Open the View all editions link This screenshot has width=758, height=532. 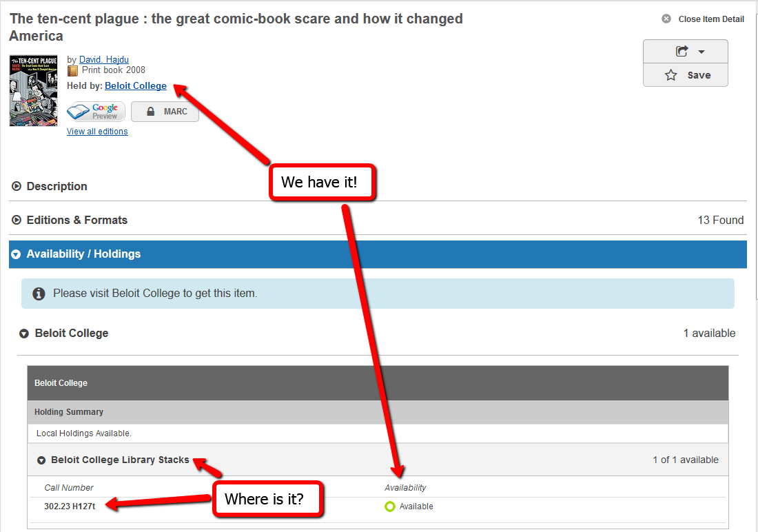point(97,132)
